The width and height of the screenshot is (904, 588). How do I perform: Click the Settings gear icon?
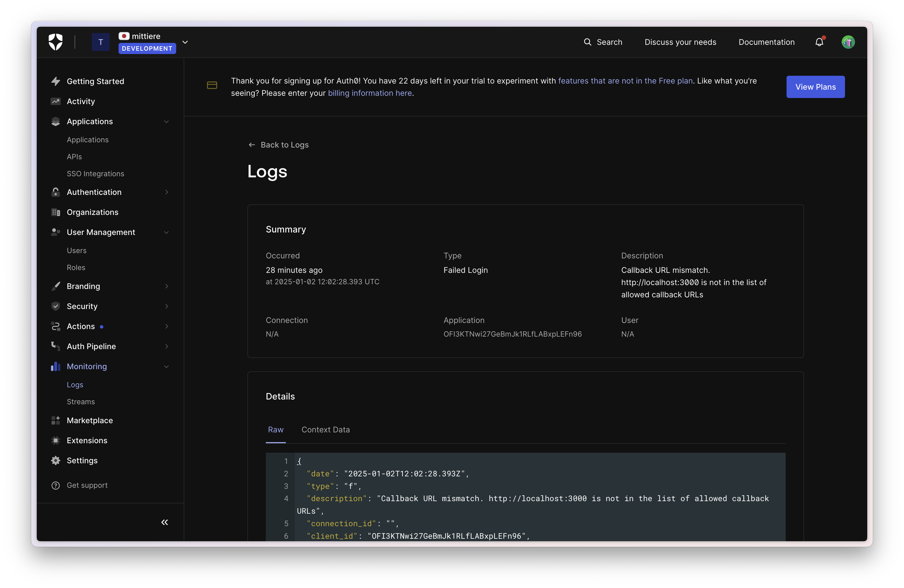[55, 460]
